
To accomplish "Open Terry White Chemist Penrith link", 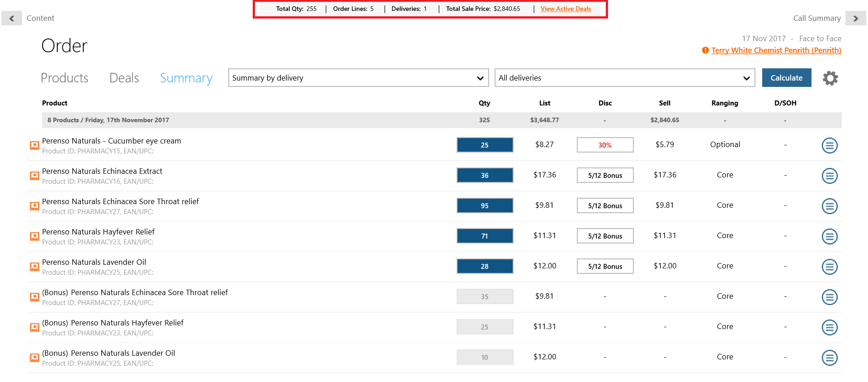I will click(x=776, y=50).
